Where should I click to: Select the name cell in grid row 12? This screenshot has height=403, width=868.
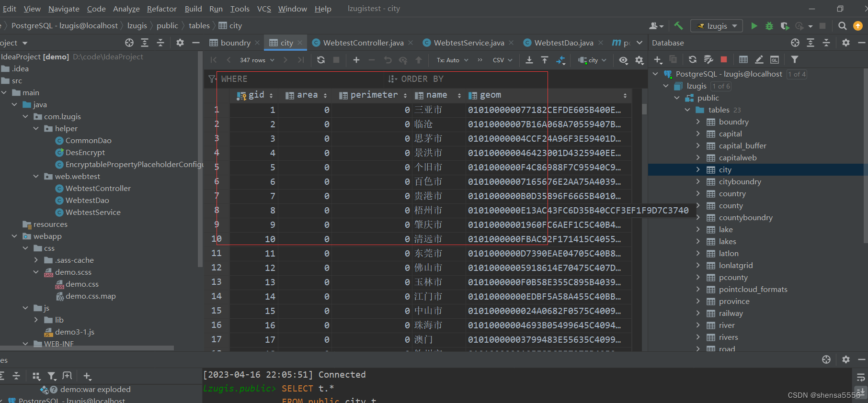pos(438,268)
